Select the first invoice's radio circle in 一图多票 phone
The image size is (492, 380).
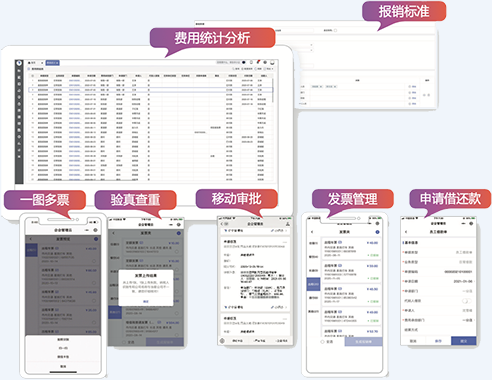(94, 261)
